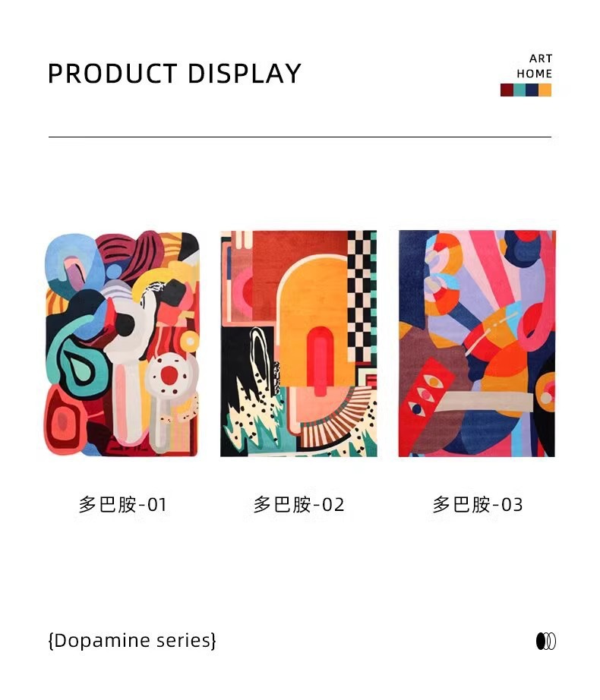Viewport: 600px width, 700px height.
Task: Click the 多巴胺-02 rug image
Action: click(298, 343)
